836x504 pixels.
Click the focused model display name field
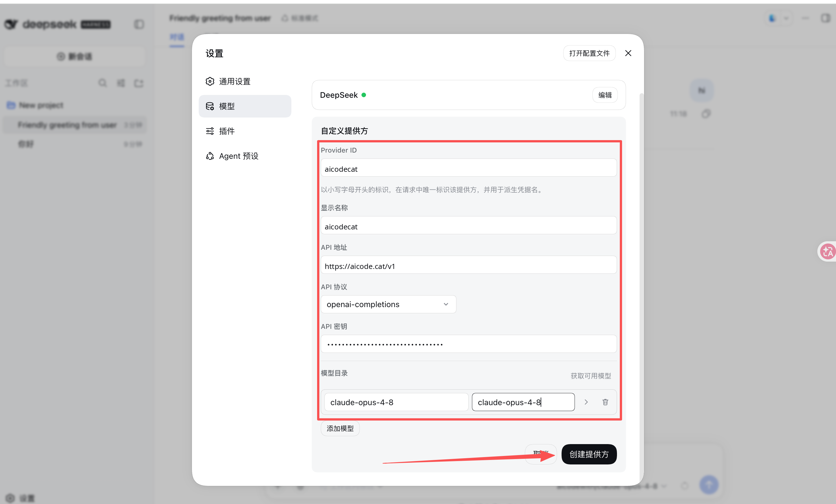click(523, 402)
